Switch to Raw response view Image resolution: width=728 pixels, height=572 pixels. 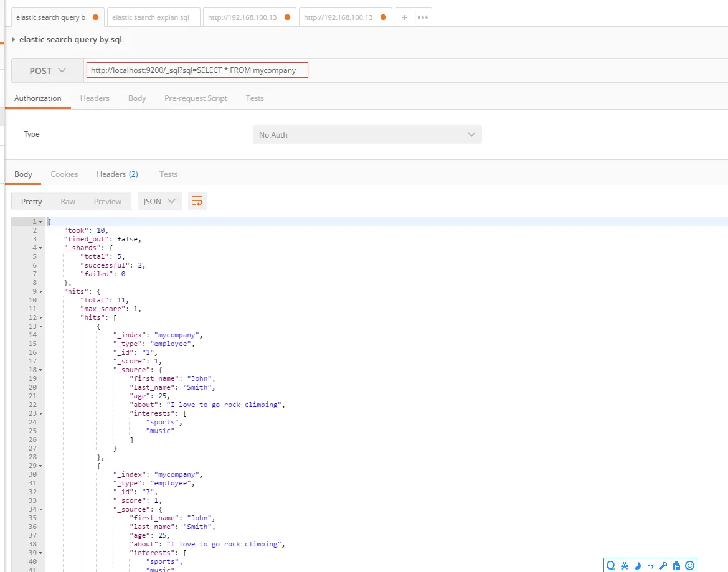[68, 201]
